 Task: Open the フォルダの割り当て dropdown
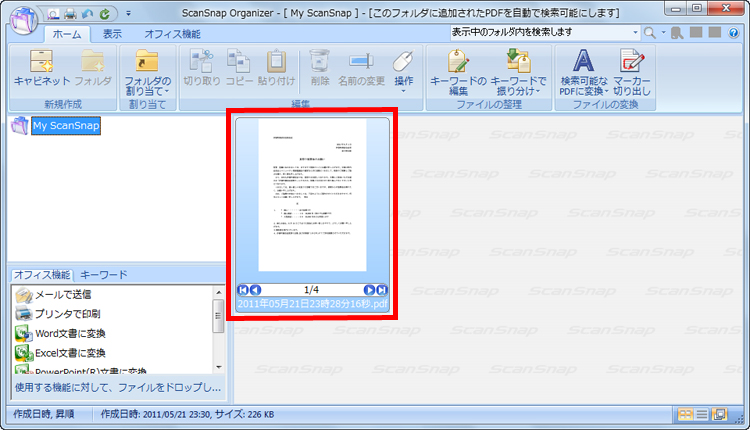[x=147, y=72]
